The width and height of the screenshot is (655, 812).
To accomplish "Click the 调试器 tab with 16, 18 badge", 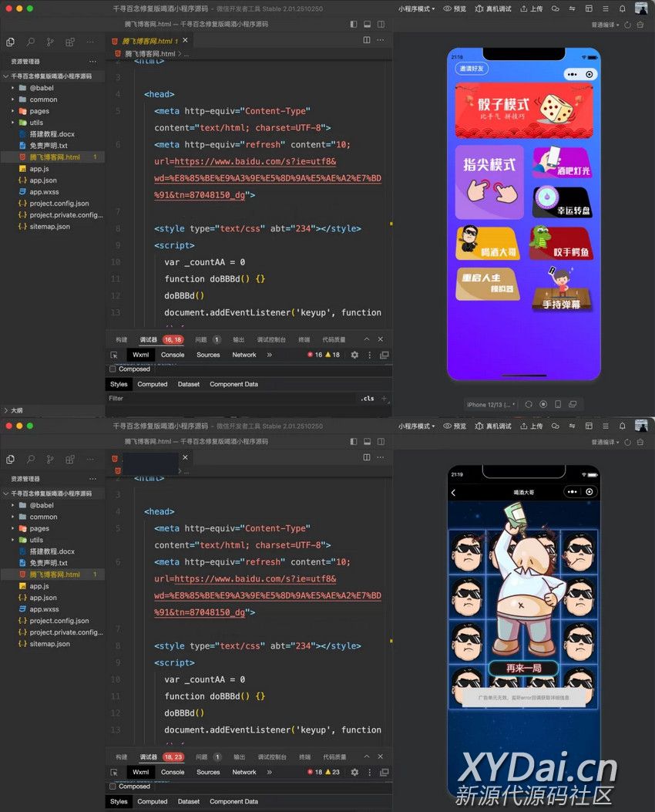I will [148, 339].
